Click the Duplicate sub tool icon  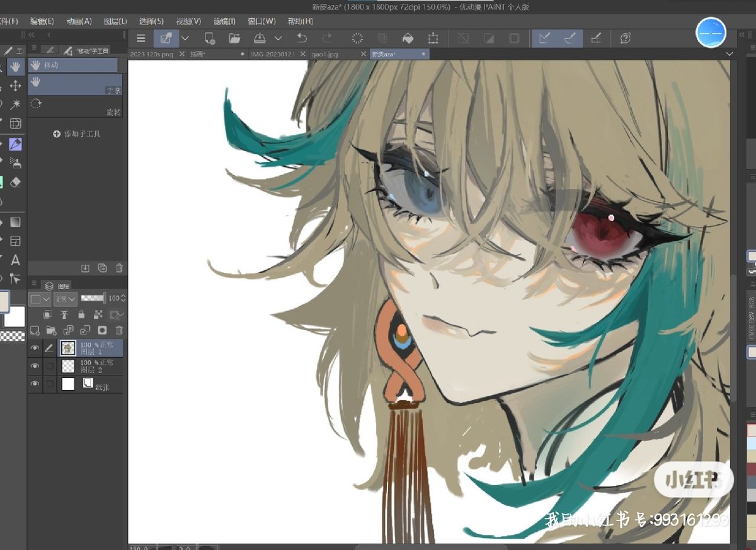click(x=102, y=268)
